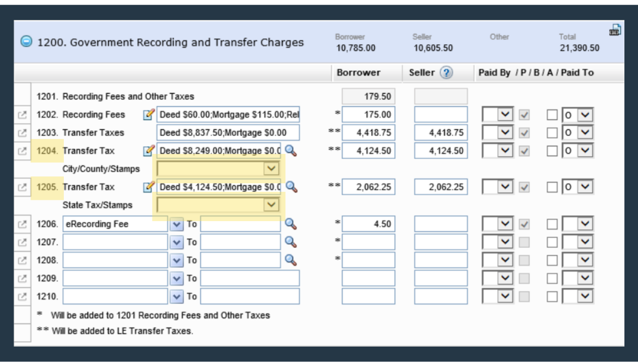
Task: Click pencil edit icon for line 1204
Action: tap(148, 151)
